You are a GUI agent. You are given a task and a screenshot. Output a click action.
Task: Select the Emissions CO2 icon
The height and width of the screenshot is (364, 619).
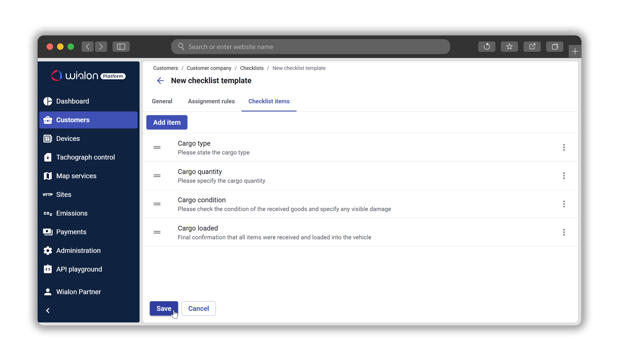click(48, 213)
